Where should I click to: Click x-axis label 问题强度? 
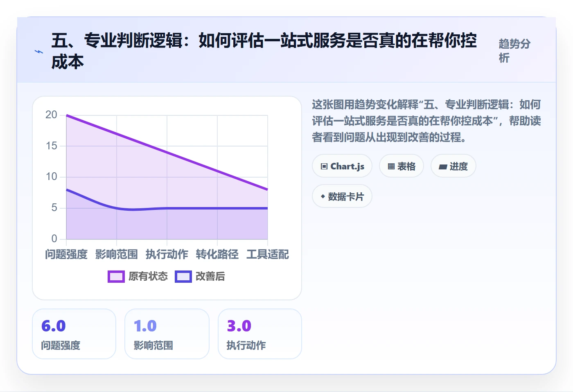(66, 255)
